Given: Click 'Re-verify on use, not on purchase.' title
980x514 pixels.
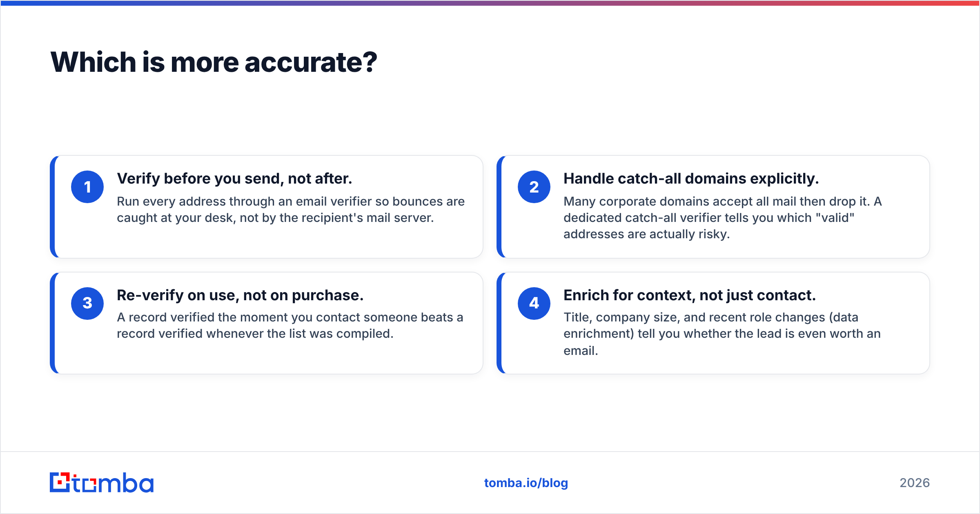Looking at the screenshot, I should pos(240,295).
